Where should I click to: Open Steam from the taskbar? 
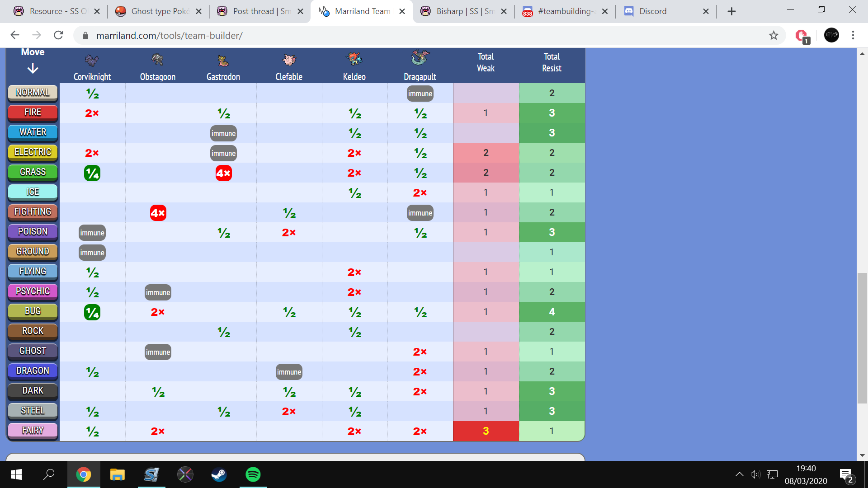point(219,474)
